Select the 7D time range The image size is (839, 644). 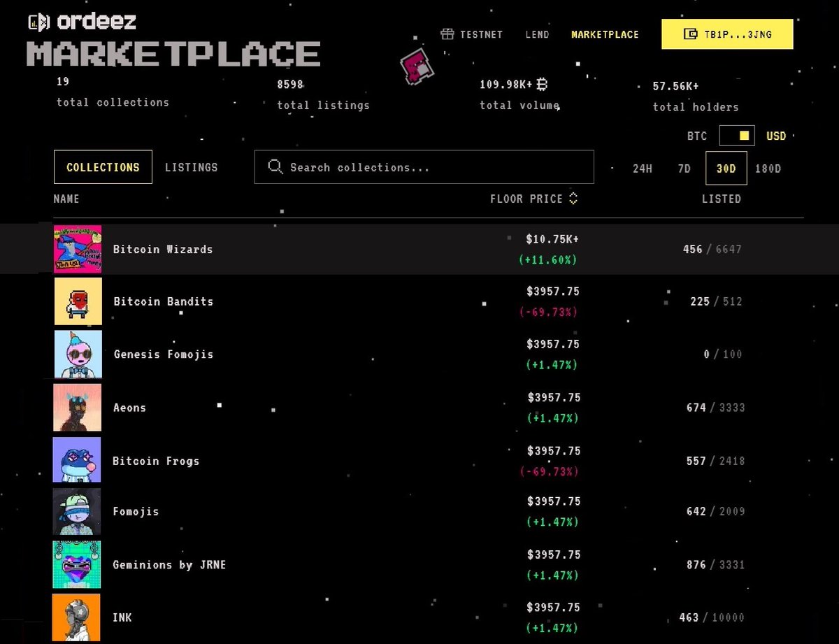pyautogui.click(x=684, y=169)
